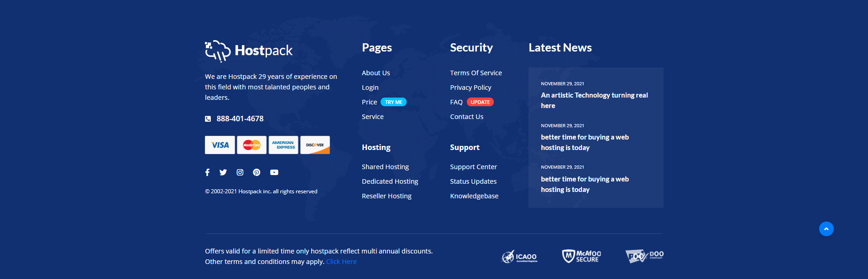Click the scroll-to-top arrow button
The image size is (868, 279).
click(x=826, y=229)
